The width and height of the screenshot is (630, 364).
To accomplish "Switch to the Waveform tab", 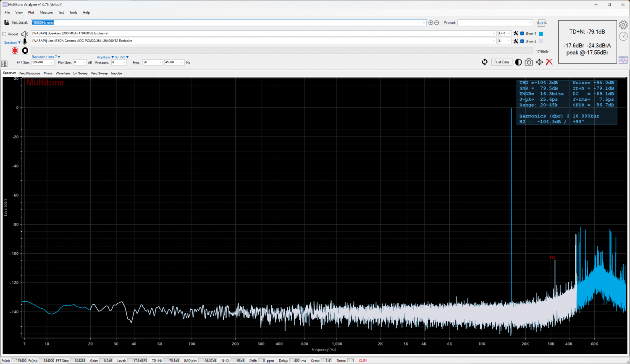I will pos(63,73).
